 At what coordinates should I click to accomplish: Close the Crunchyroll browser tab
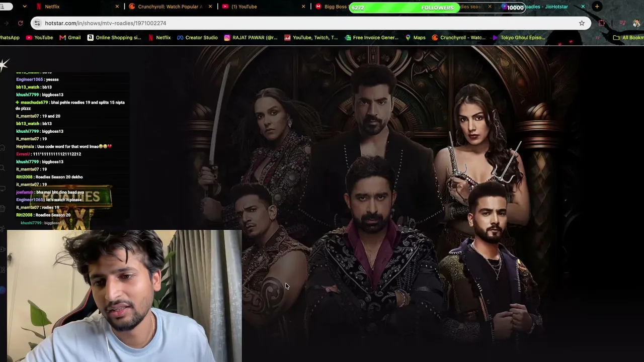click(210, 7)
